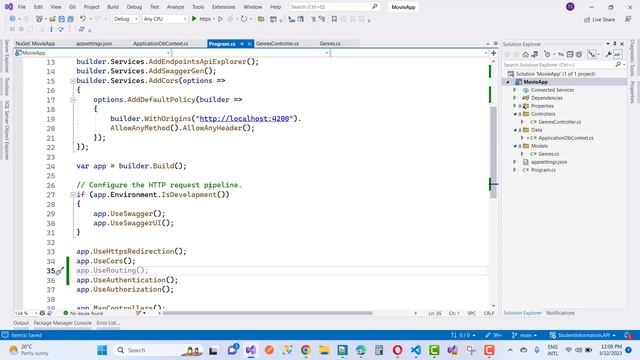Viewport: 640px width, 360px height.
Task: Click the screwdriver quick action icon on line 35
Action: 60,271
